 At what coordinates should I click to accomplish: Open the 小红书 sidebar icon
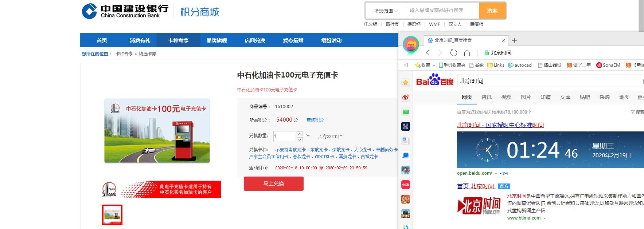[406, 185]
